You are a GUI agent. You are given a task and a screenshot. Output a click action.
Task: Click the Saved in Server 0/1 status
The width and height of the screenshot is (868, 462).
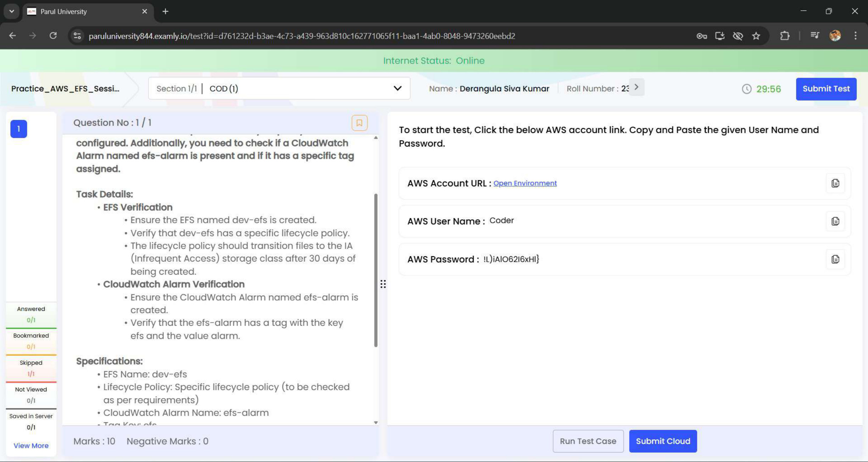(x=31, y=422)
